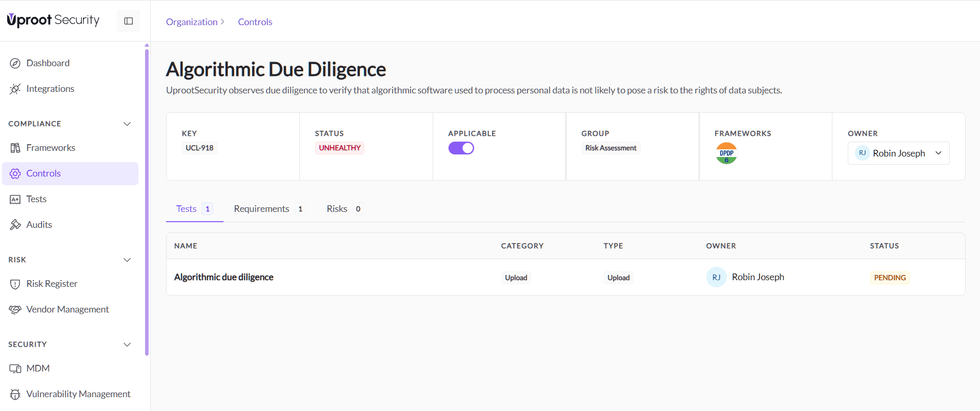Image resolution: width=980 pixels, height=411 pixels.
Task: Open Vendor Management page
Action: tap(70, 309)
